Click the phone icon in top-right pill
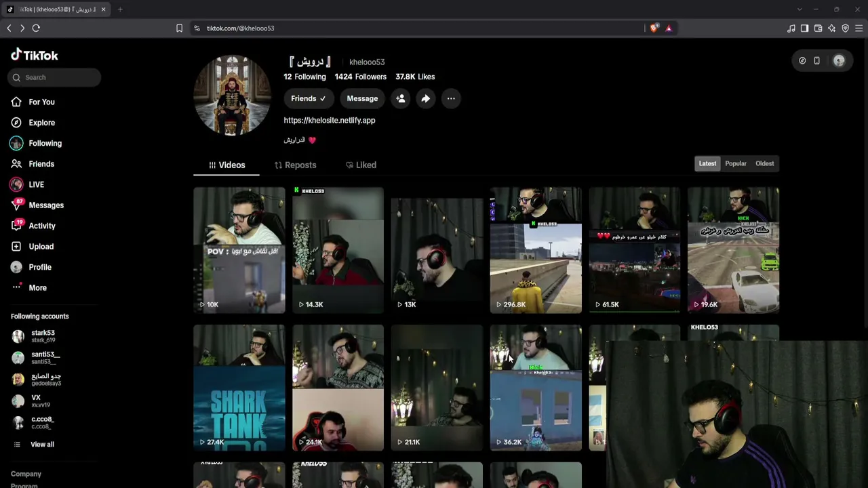 tap(817, 61)
